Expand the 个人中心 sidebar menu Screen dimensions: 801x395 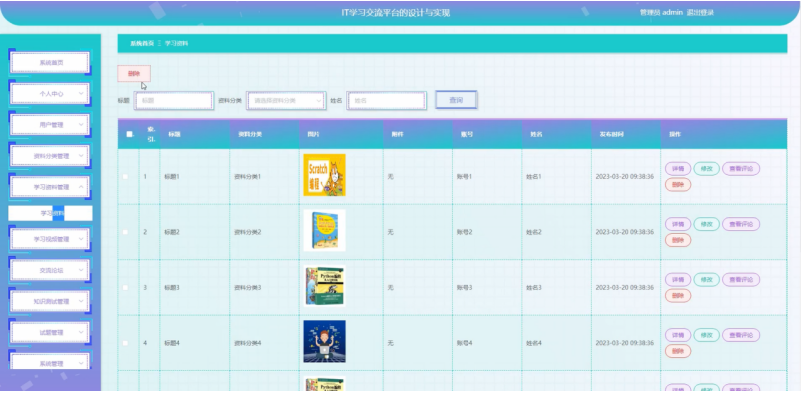coord(50,94)
